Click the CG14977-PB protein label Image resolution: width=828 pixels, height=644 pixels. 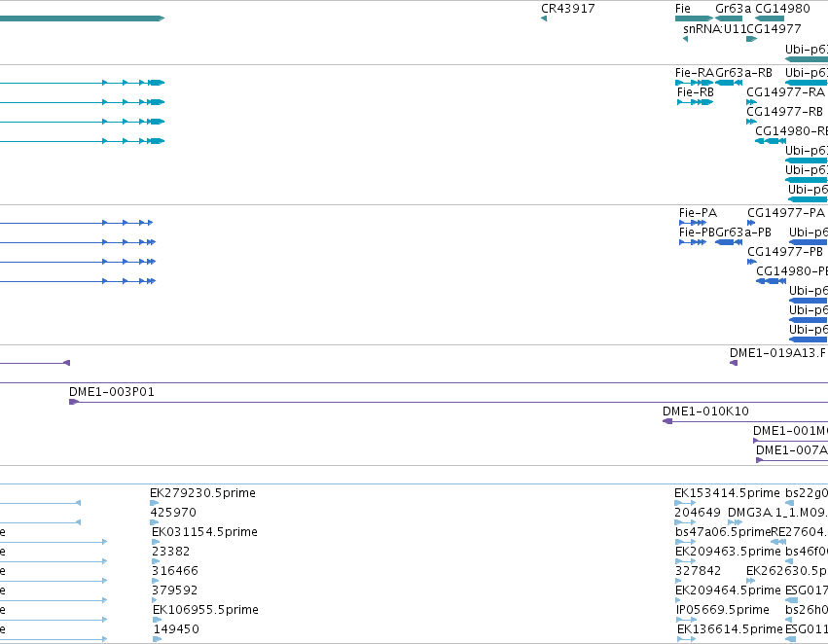785,252
